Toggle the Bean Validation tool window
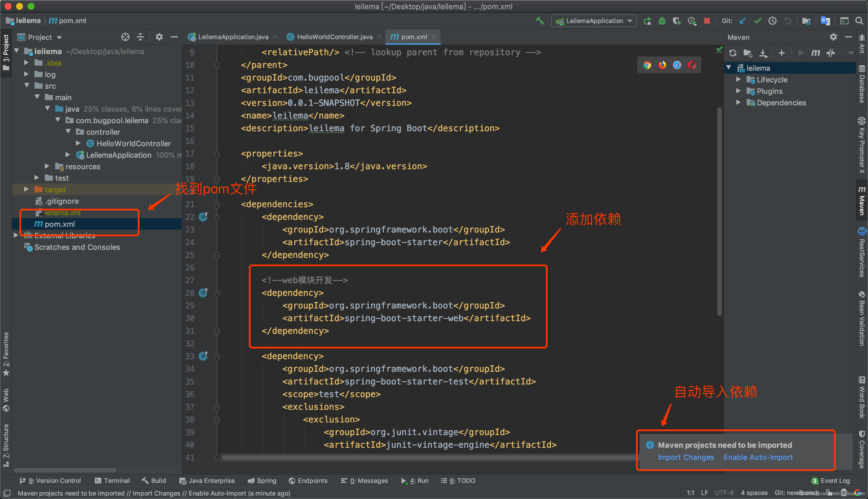 [862, 319]
